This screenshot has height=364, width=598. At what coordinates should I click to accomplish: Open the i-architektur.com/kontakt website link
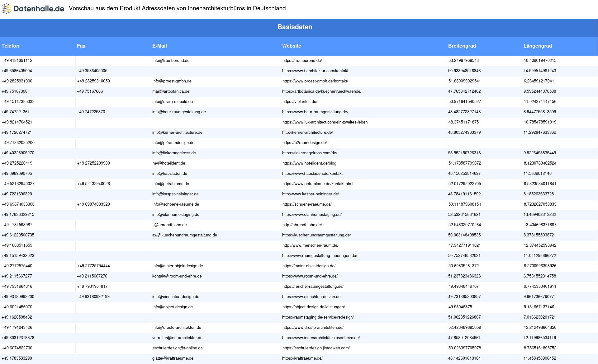(x=315, y=71)
